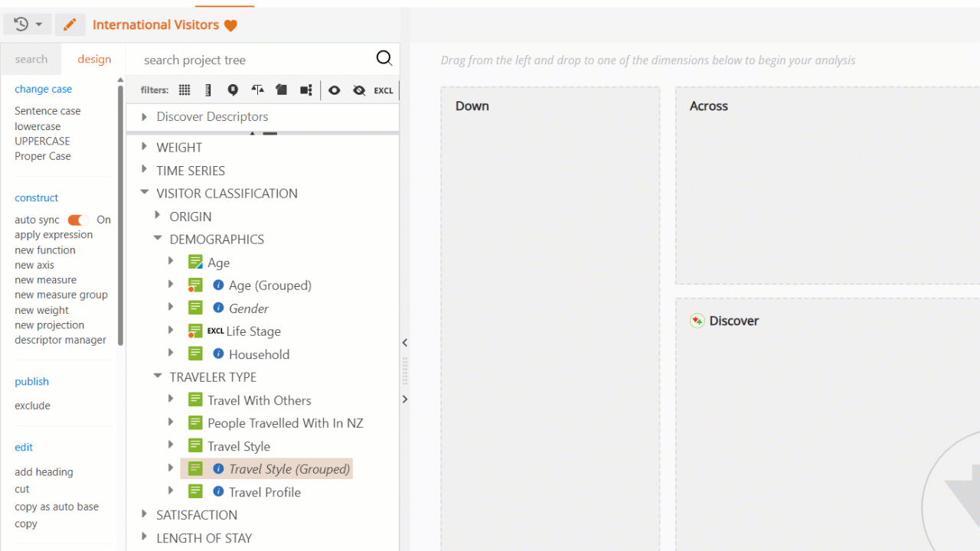The width and height of the screenshot is (980, 551).
Task: Click info icon beside Gender
Action: pos(218,308)
